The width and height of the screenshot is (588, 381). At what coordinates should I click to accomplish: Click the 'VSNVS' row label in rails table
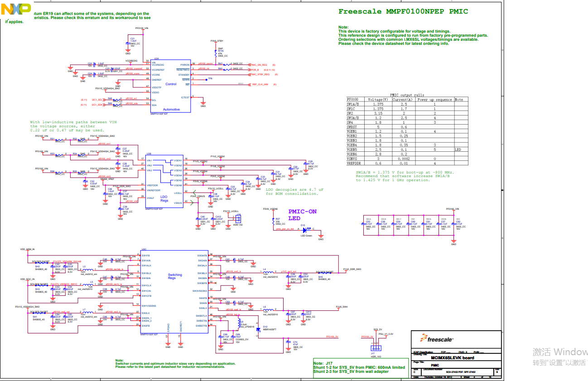point(352,159)
